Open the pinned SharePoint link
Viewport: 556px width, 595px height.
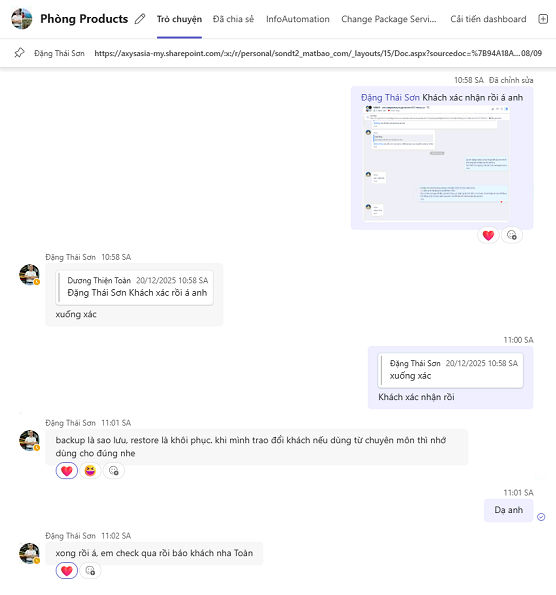[x=318, y=53]
